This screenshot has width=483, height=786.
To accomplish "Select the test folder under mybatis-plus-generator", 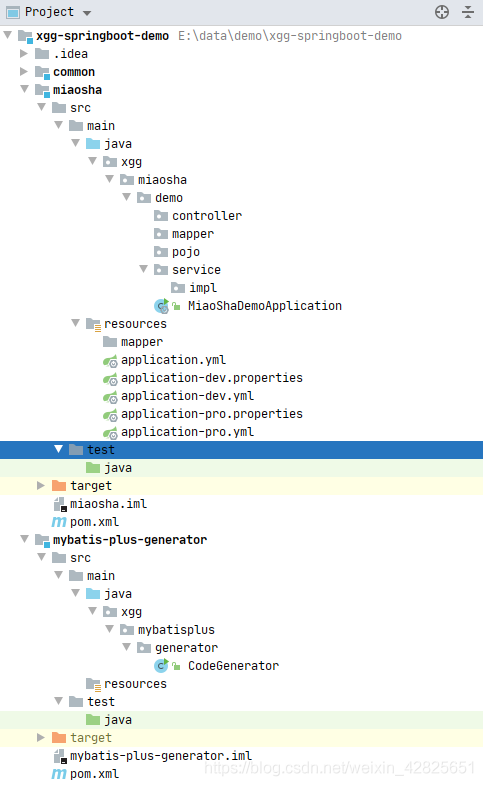I will click(101, 702).
